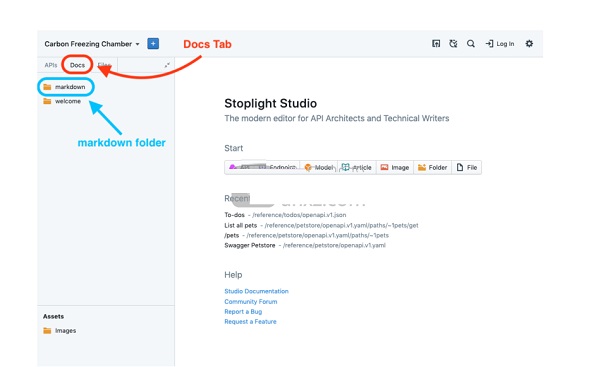
Task: Create a new File from Start
Action: 467,168
